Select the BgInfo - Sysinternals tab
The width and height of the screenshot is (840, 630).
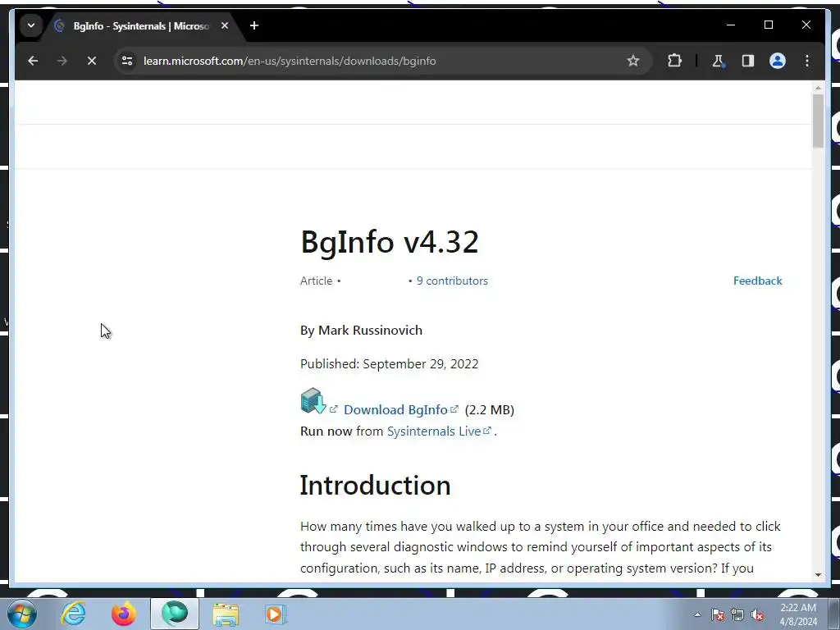140,25
